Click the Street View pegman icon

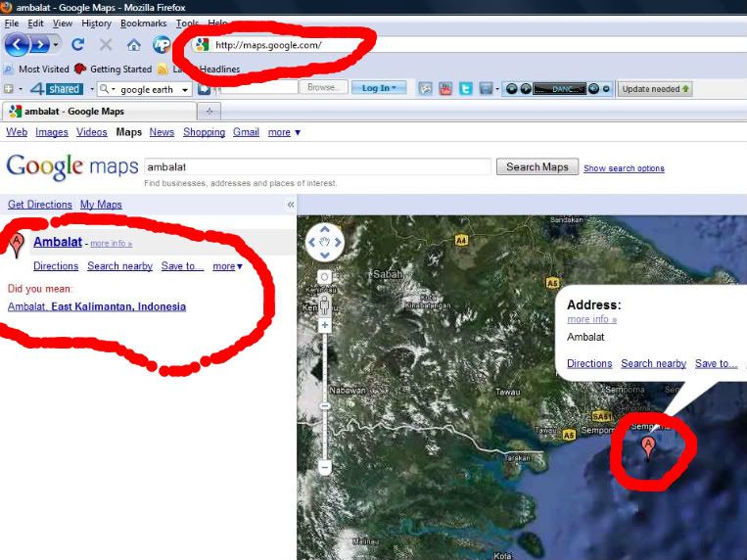(324, 305)
